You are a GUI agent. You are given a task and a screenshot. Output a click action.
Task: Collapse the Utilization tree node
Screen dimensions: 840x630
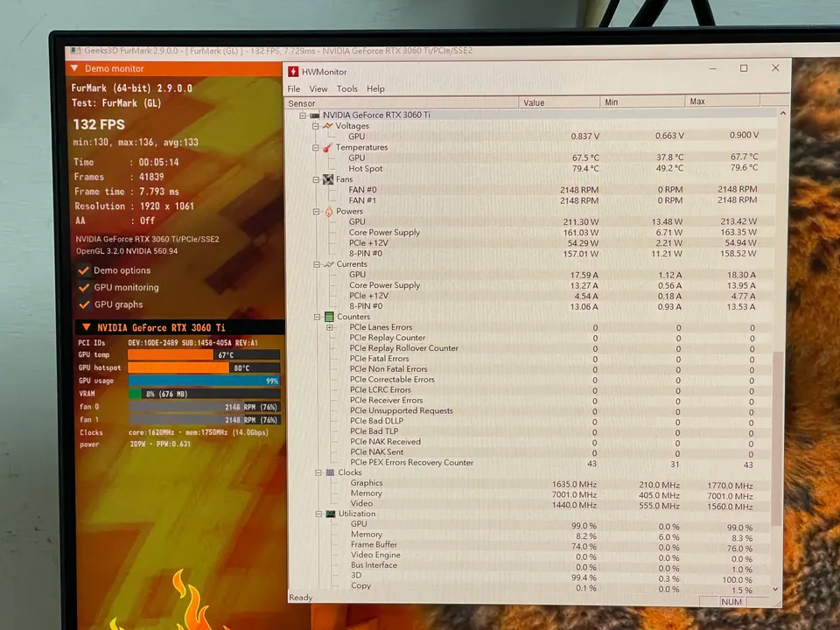tap(318, 514)
